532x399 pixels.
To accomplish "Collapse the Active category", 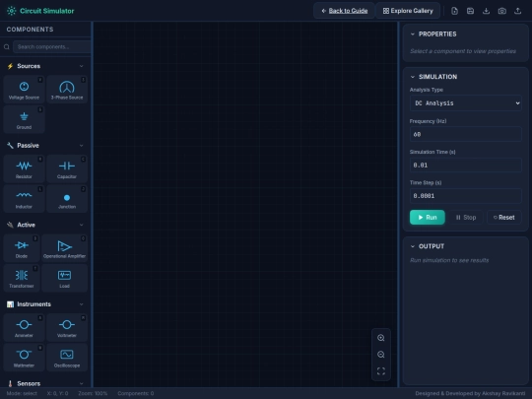I will 81,225.
